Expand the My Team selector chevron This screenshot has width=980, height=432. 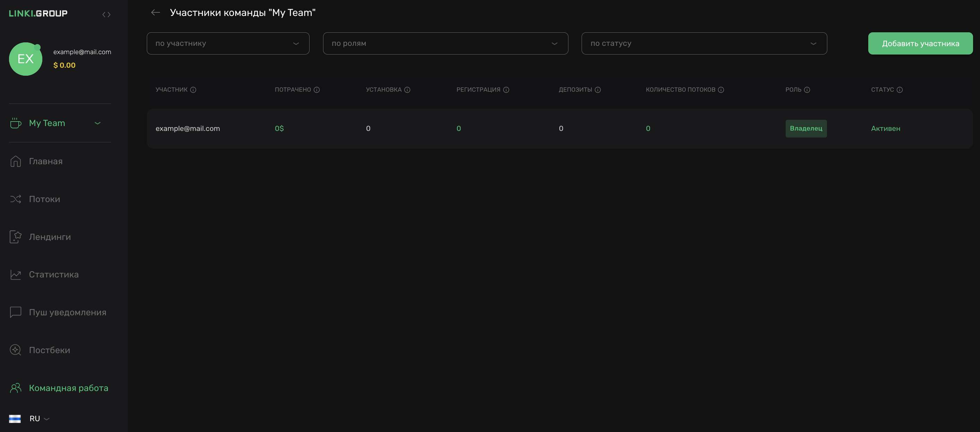pyautogui.click(x=98, y=123)
